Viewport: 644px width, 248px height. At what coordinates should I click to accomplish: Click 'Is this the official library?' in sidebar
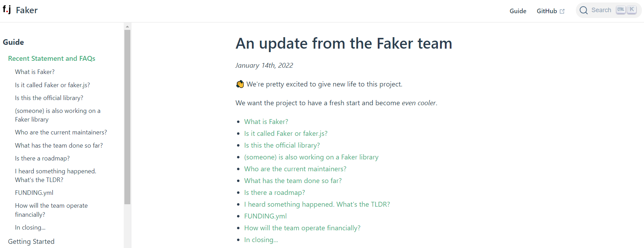[x=49, y=98]
